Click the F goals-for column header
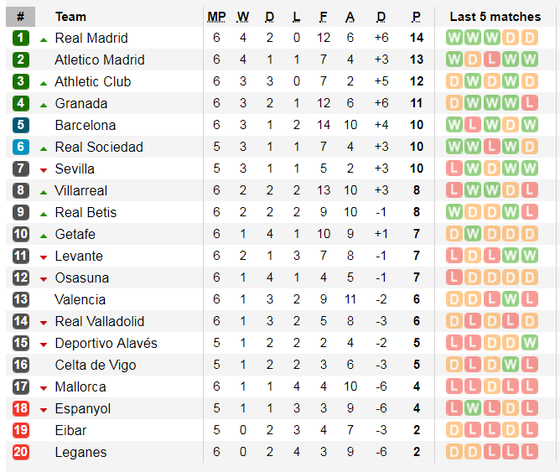The image size is (560, 472). click(x=323, y=17)
